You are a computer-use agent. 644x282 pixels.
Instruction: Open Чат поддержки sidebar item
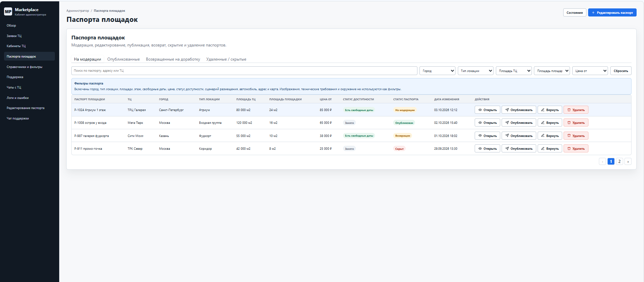29,118
